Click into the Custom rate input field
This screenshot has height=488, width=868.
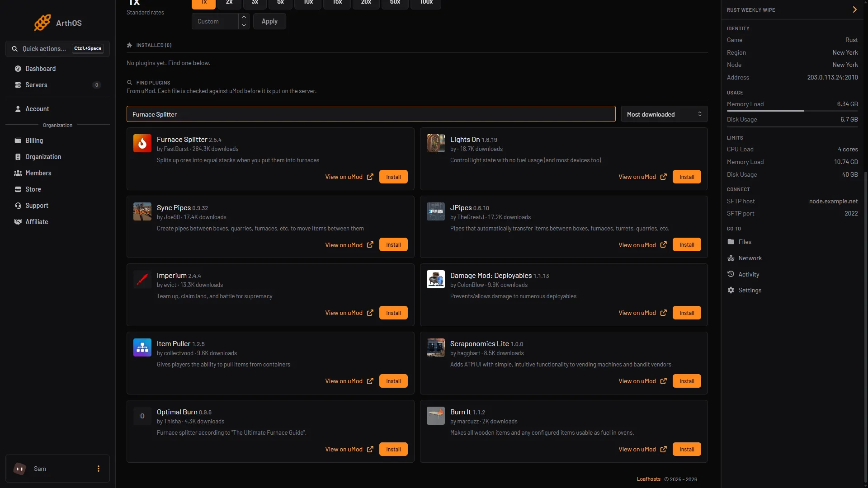(215, 21)
